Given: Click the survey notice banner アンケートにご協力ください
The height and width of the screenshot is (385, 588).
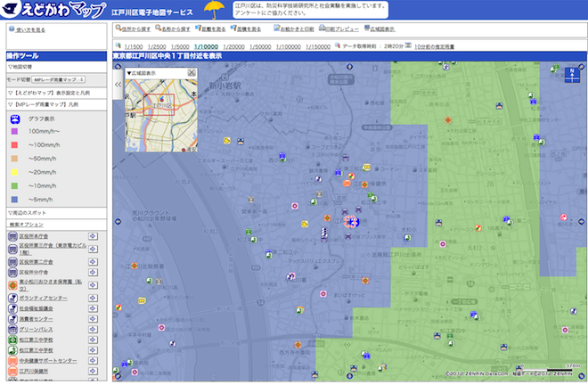Looking at the screenshot, I should point(310,10).
